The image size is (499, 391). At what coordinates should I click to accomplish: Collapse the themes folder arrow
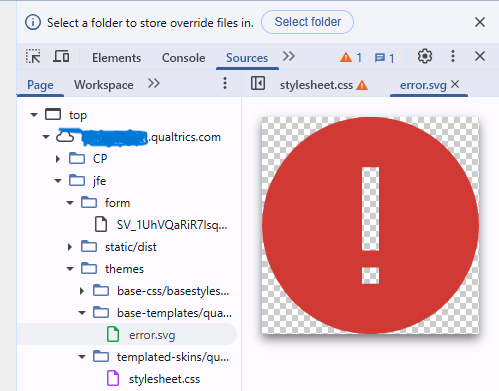70,269
